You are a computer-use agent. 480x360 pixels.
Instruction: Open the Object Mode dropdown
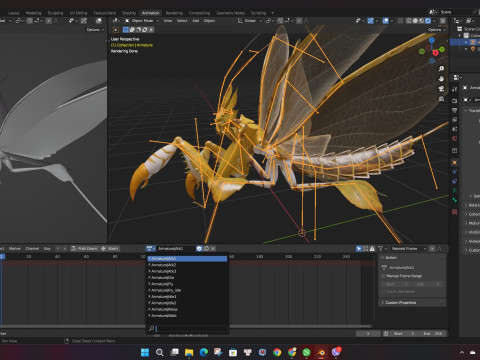(142, 21)
